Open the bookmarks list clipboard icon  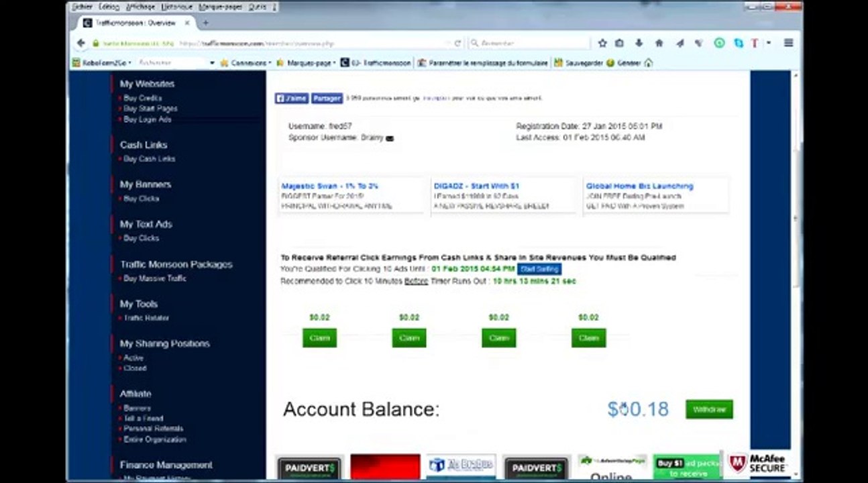(x=620, y=43)
